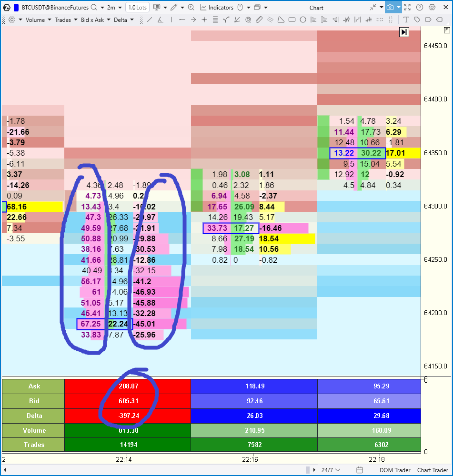The image size is (453, 476).
Task: Select the text drawing tool
Action: pos(406,20)
